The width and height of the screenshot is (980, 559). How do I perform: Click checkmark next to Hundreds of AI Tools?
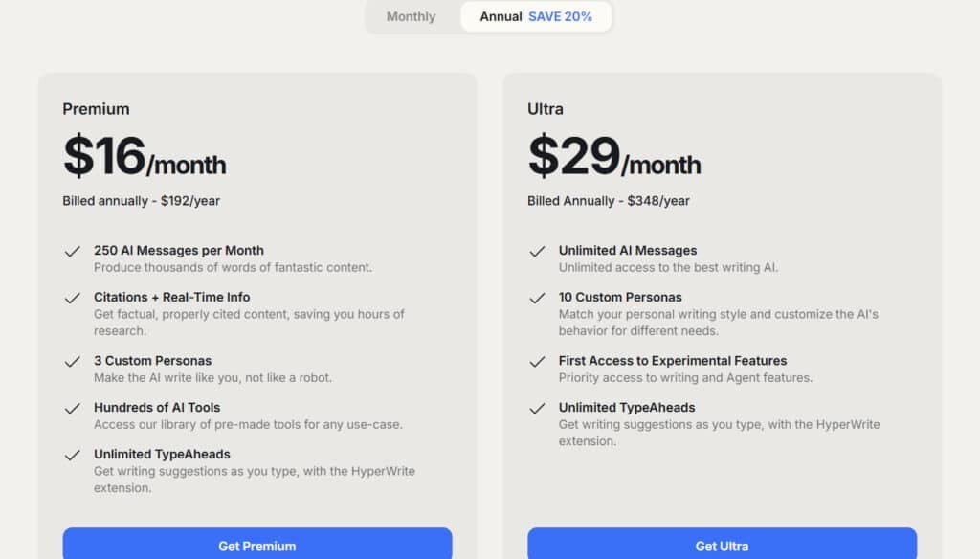click(x=72, y=409)
